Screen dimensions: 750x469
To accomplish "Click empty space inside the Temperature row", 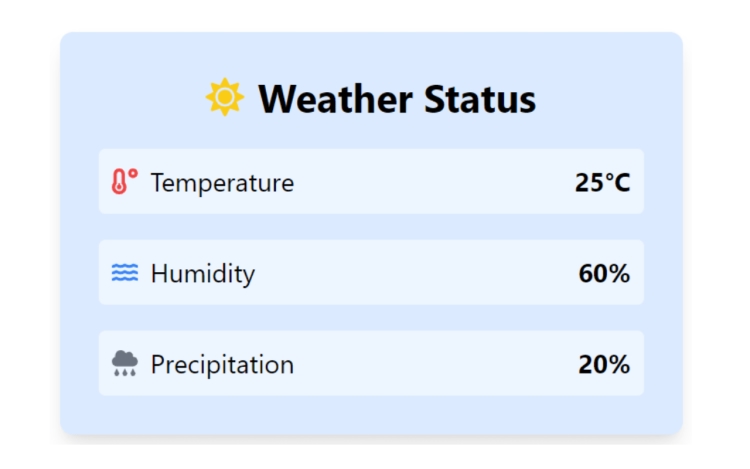I will click(430, 182).
